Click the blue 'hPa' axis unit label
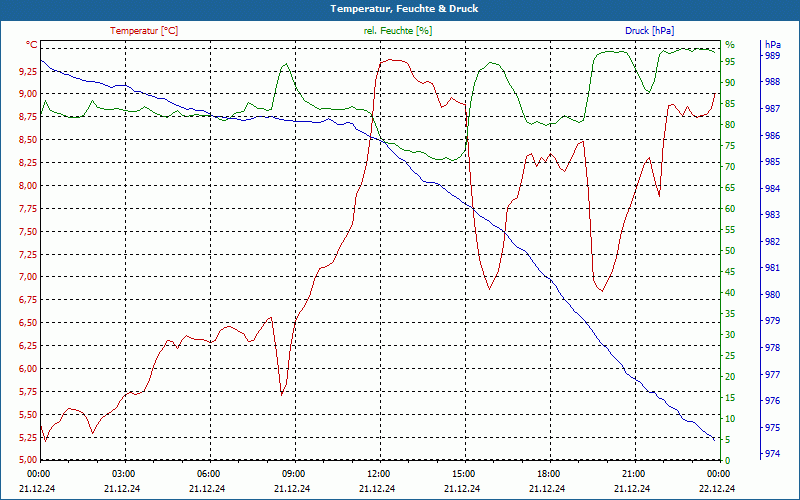The width and height of the screenshot is (800, 500). 772,45
